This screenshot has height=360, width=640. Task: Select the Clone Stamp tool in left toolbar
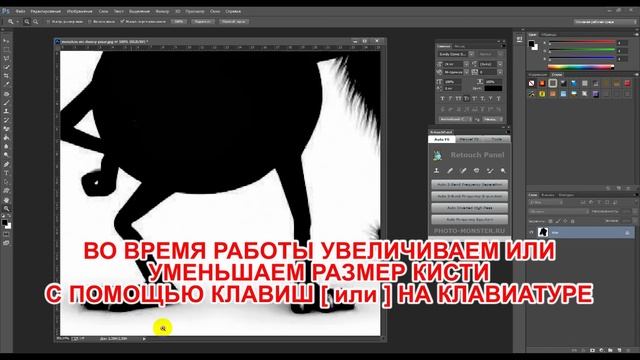point(6,111)
